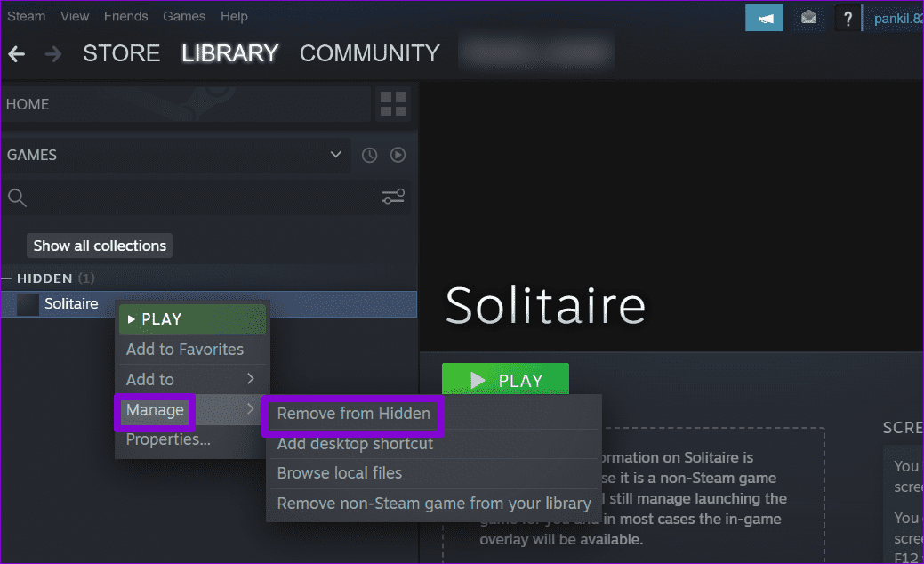Image resolution: width=924 pixels, height=564 pixels.
Task: Click the Solitaire game thumbnail icon
Action: 28,304
